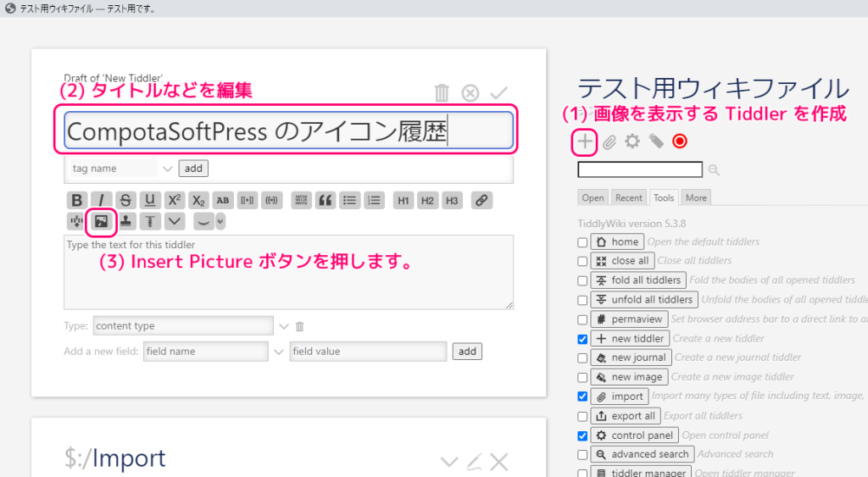Viewport: 868px width, 477px height.
Task: Click the add tag button
Action: [x=193, y=169]
